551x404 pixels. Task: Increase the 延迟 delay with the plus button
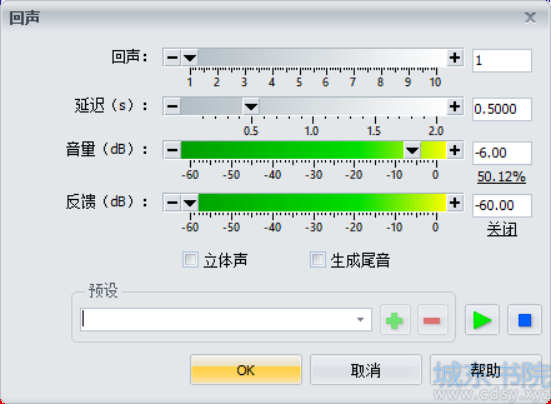tap(455, 106)
